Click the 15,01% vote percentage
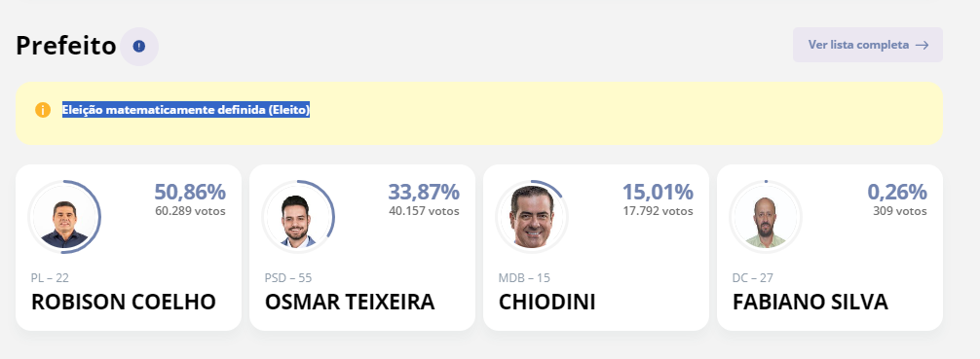Image resolution: width=980 pixels, height=359 pixels. pos(658,192)
